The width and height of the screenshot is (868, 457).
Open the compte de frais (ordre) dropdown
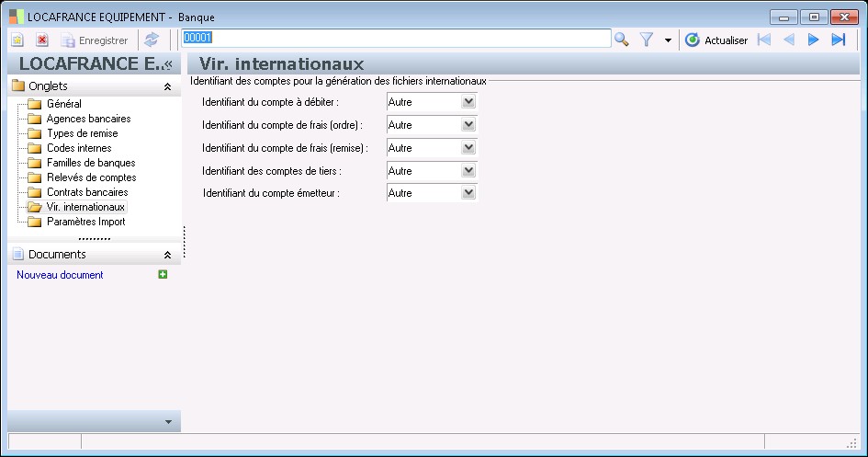(468, 125)
